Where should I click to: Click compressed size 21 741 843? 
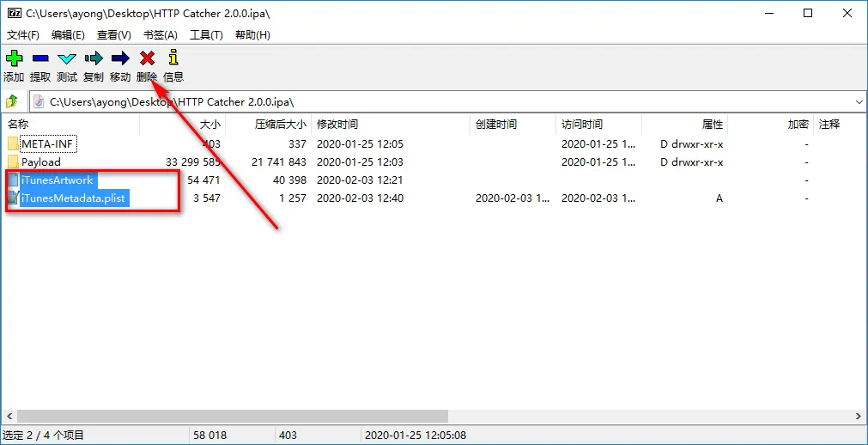pyautogui.click(x=278, y=162)
